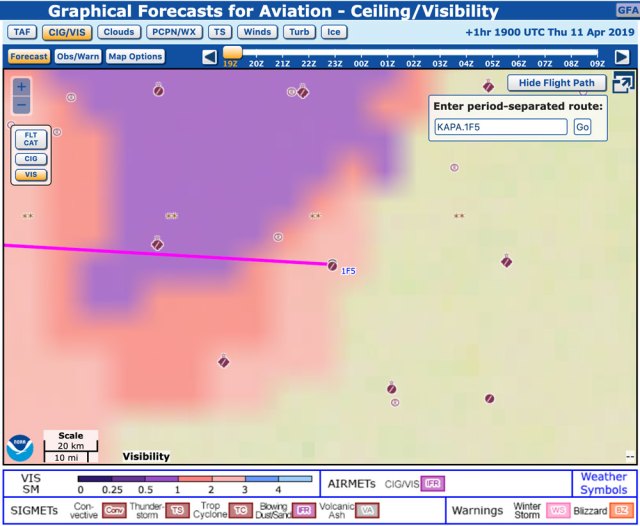Viewport: 640px width, 526px height.
Task: Click Hide Flight Path button
Action: pyautogui.click(x=557, y=83)
